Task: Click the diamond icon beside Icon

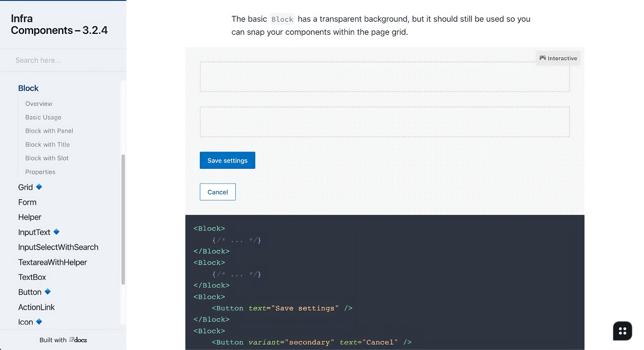Action: coord(39,322)
